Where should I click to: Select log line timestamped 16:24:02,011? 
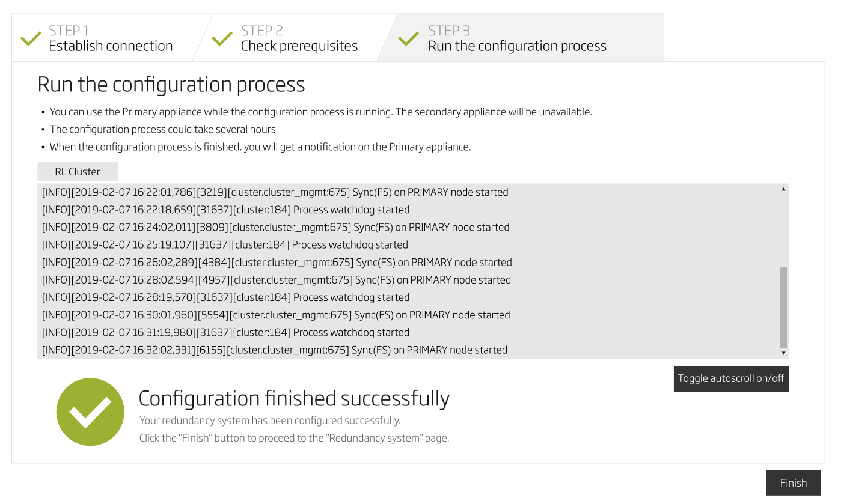click(275, 227)
